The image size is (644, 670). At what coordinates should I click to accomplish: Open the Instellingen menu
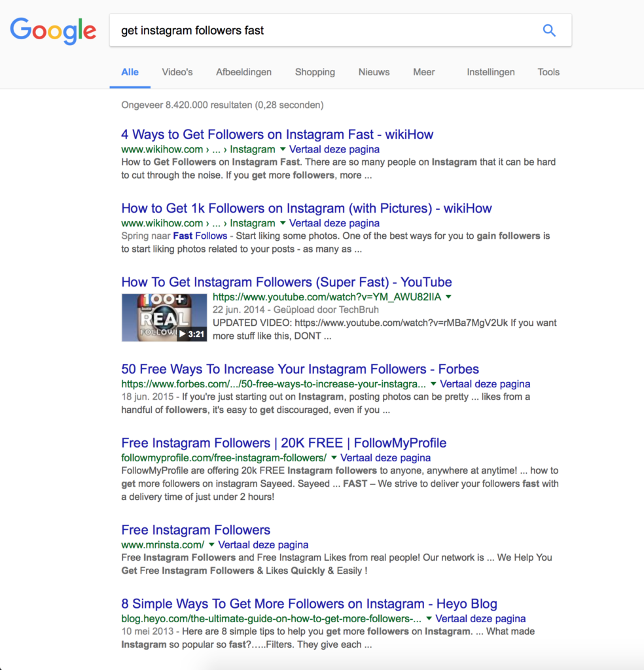(x=491, y=72)
